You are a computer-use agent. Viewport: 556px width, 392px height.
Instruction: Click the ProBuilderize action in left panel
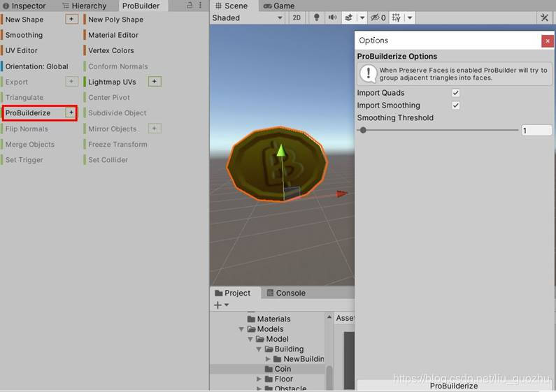pyautogui.click(x=28, y=112)
